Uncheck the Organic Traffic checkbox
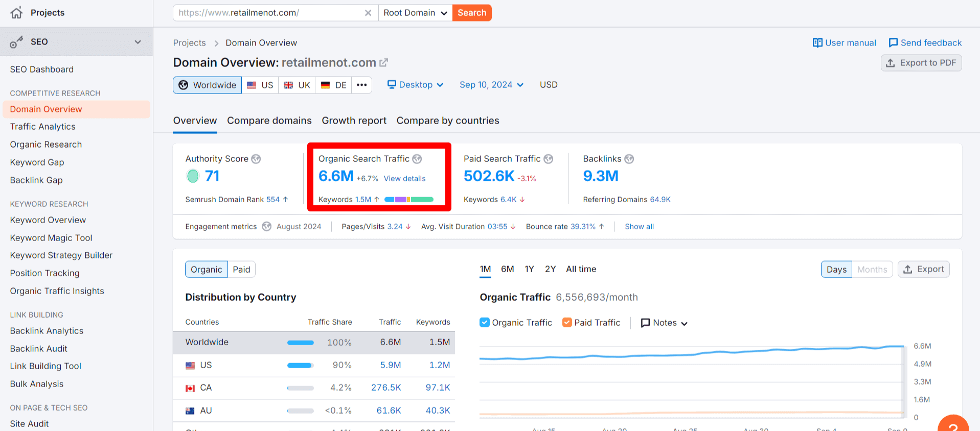This screenshot has height=431, width=980. point(485,323)
